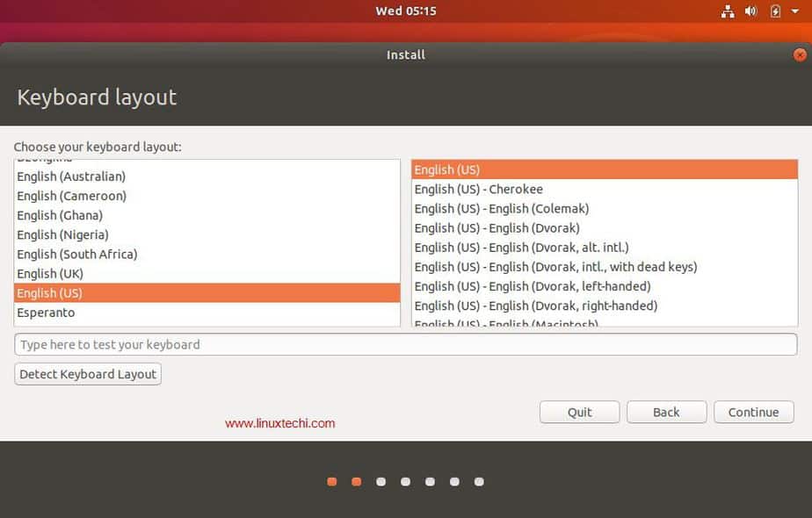The width and height of the screenshot is (812, 518).
Task: Open the system status dropdown arrow
Action: point(794,11)
